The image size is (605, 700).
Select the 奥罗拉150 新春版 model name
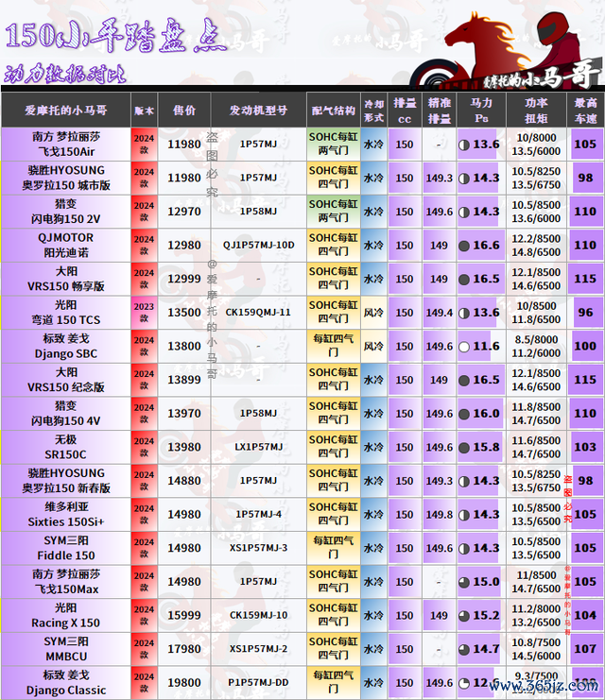tap(66, 488)
